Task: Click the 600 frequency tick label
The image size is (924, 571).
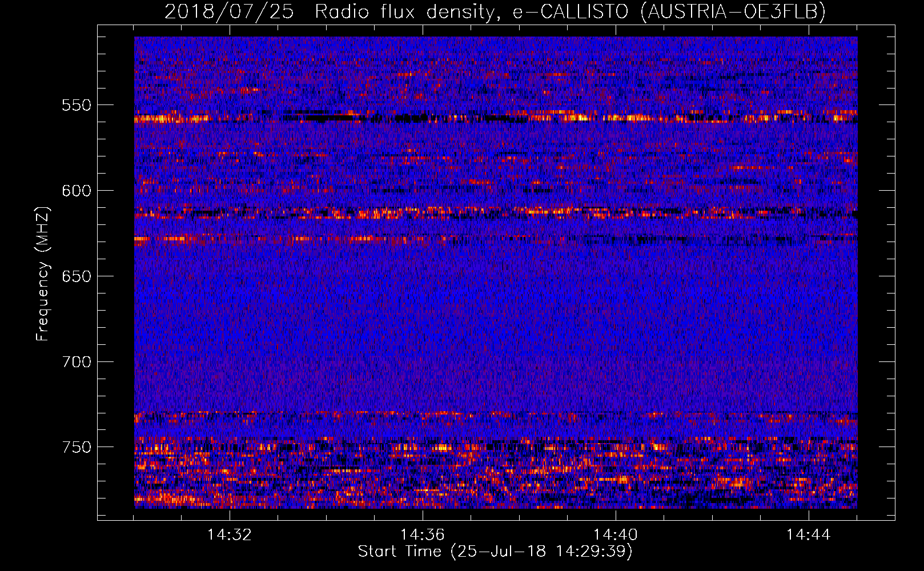Action: coord(77,191)
